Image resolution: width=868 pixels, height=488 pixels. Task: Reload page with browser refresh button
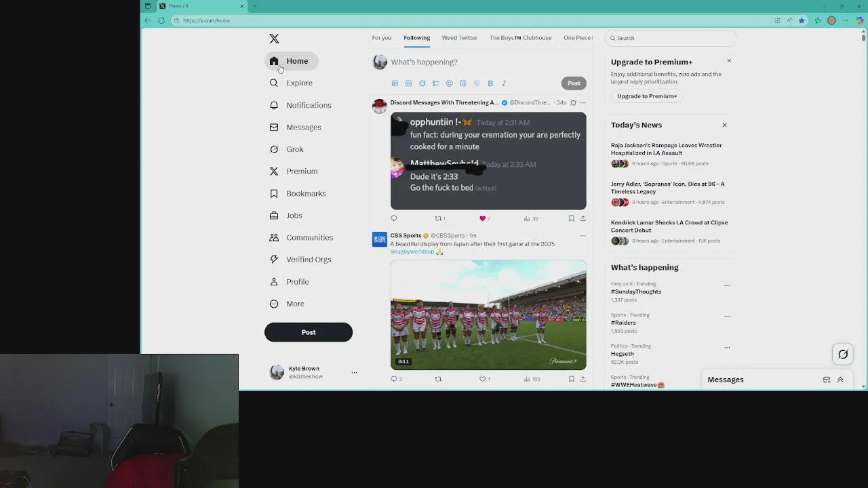coord(161,20)
